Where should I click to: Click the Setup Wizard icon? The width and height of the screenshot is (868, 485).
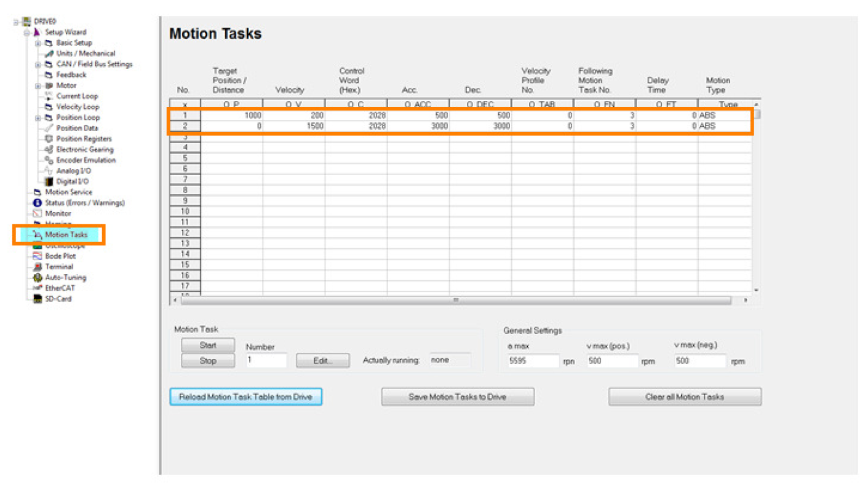(x=38, y=32)
